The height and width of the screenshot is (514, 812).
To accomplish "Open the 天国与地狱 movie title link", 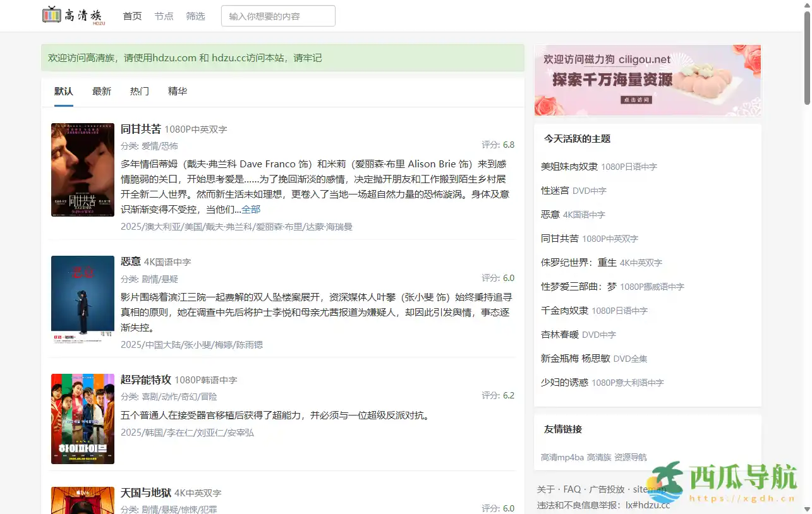I will pos(146,493).
